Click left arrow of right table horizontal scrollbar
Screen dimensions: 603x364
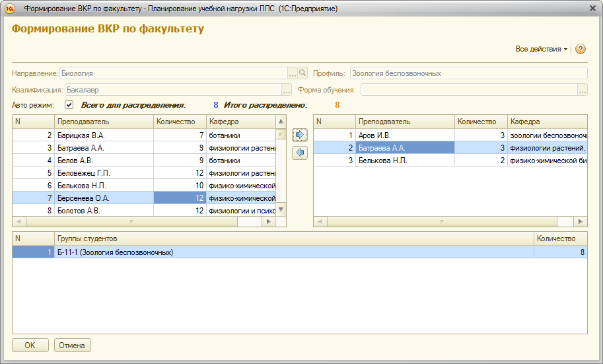tap(320, 221)
